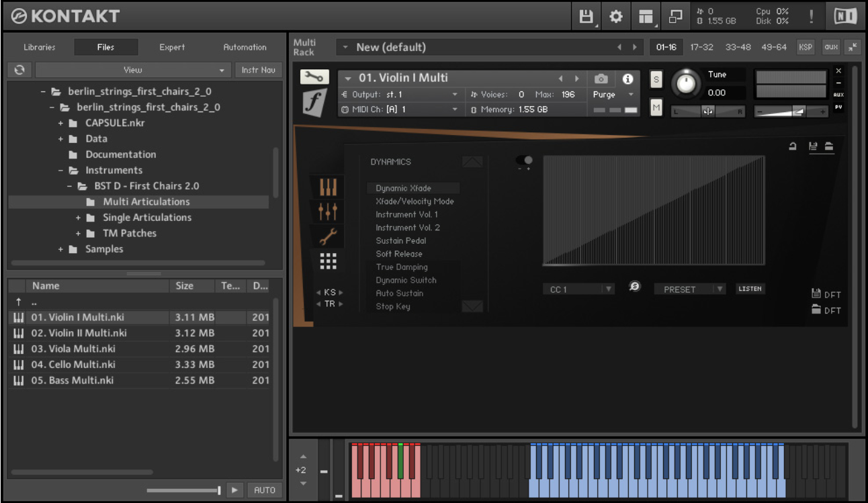Open the workspace layout icon in header
The image size is (868, 503).
pyautogui.click(x=646, y=17)
